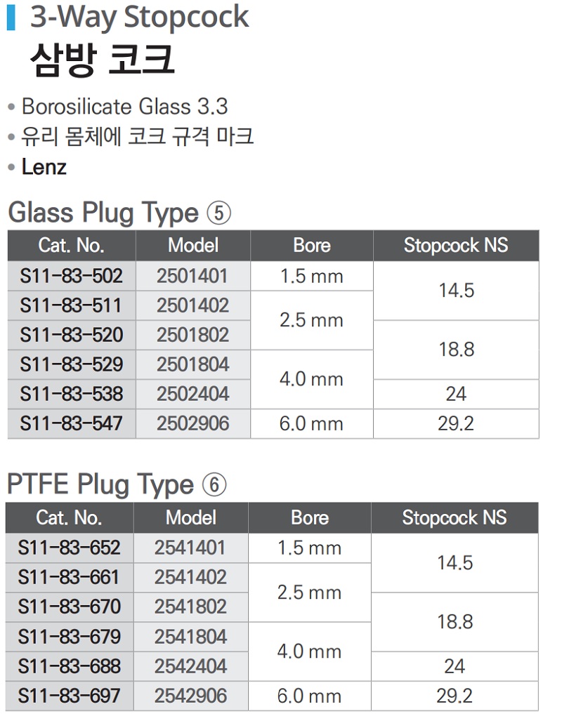Click the circled 5 icon beside Glass Plug Type
The image size is (562, 728).
219,213
